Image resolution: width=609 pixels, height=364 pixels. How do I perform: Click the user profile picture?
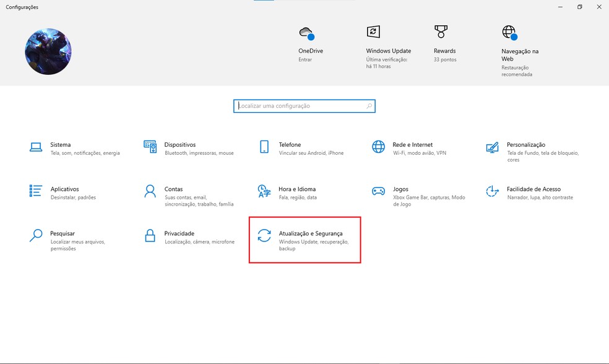click(48, 51)
